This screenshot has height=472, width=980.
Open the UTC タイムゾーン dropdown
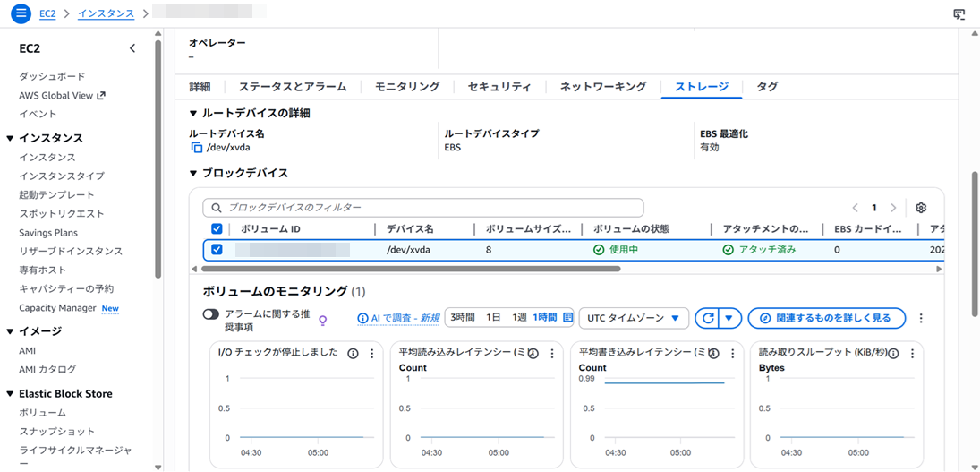click(x=634, y=318)
